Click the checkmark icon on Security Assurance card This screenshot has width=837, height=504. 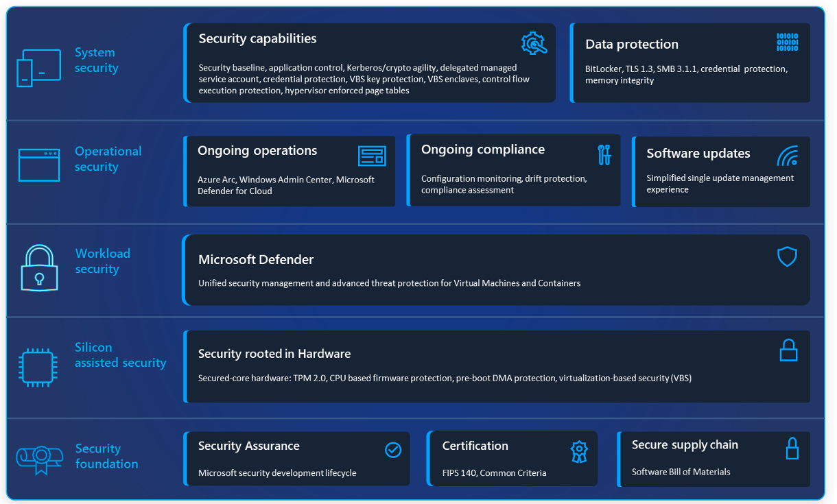tap(393, 450)
